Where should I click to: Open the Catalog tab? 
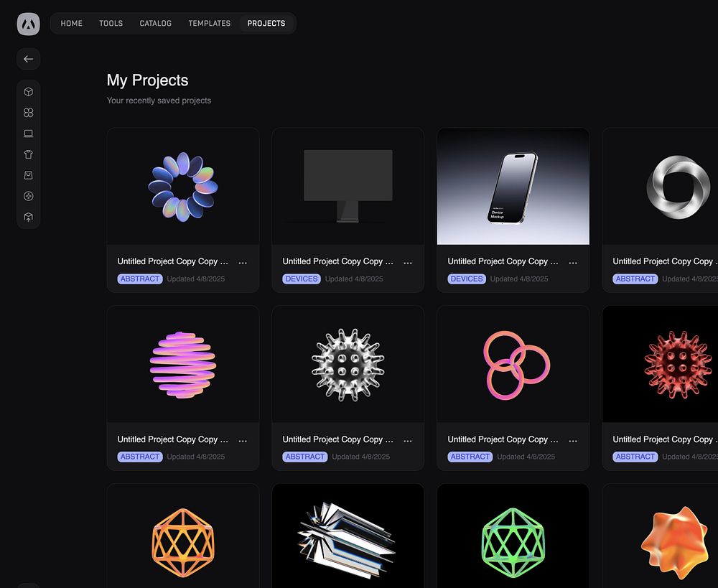tap(155, 24)
